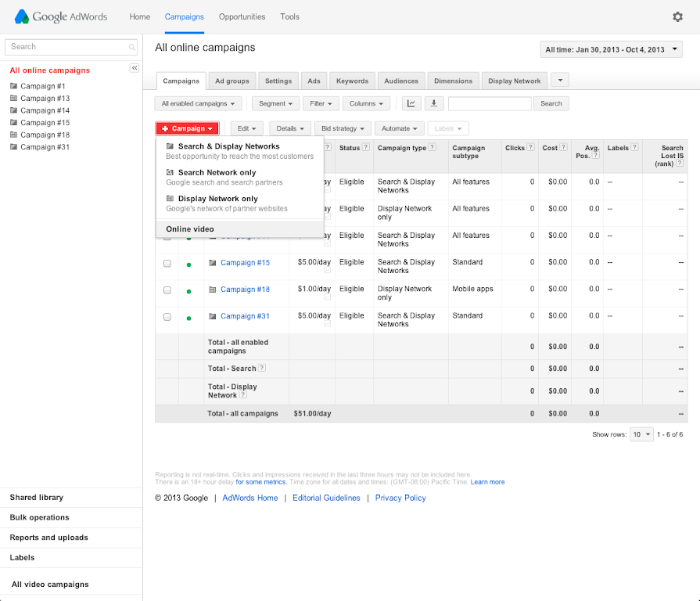This screenshot has height=601, width=700.
Task: Click the table Search button
Action: coord(551,103)
